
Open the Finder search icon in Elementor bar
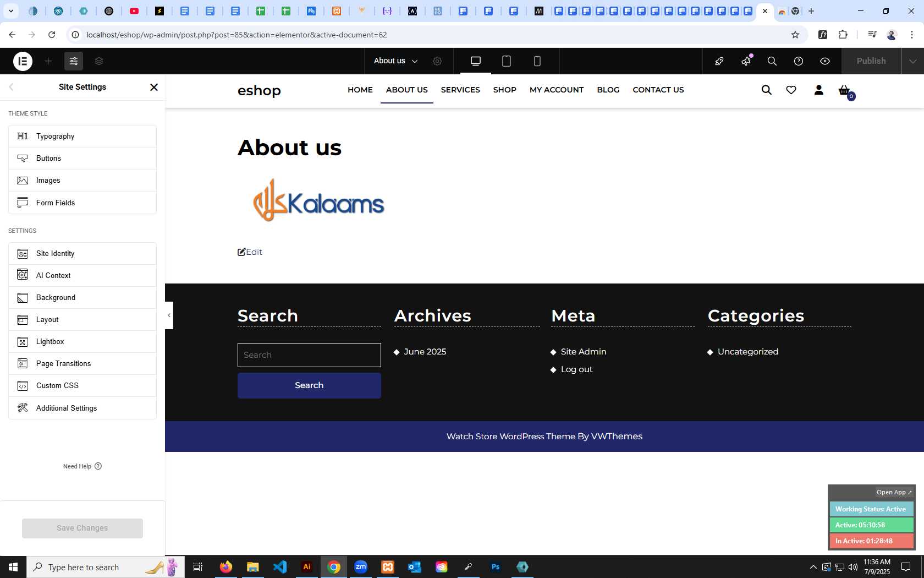tap(772, 61)
